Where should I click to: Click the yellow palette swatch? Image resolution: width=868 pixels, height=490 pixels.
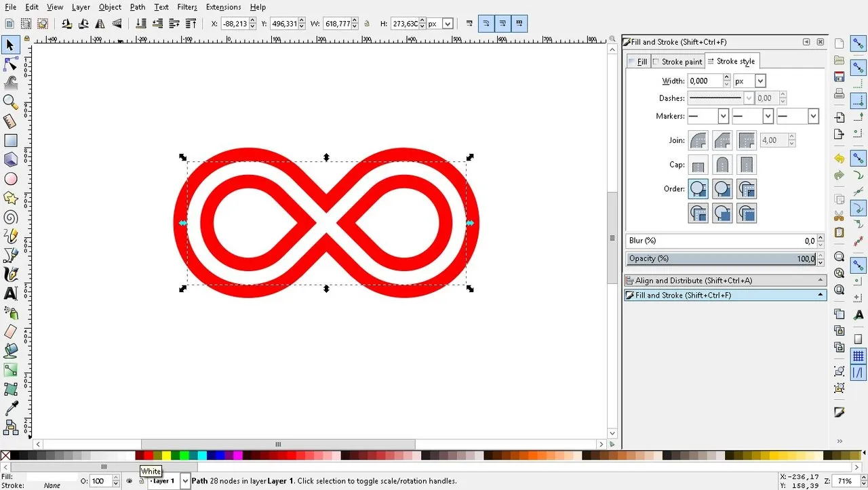coord(166,456)
